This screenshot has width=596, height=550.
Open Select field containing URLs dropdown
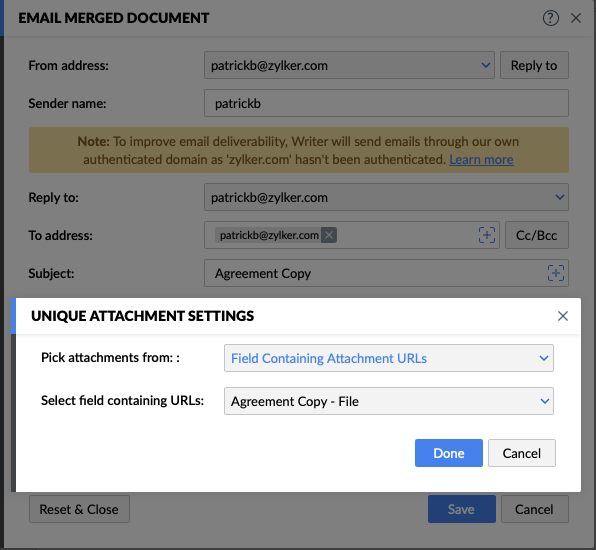pos(388,401)
